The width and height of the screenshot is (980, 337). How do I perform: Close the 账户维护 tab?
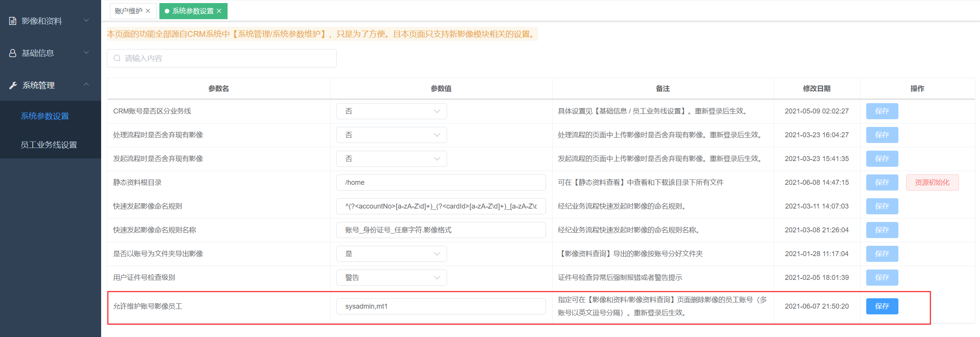148,11
